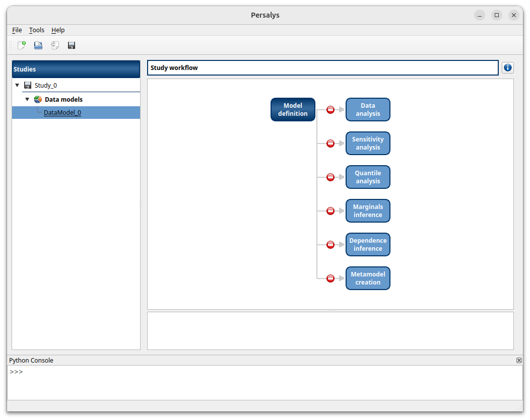Click the blue info icon beside Study workflow
This screenshot has height=420, width=530.
coord(507,67)
